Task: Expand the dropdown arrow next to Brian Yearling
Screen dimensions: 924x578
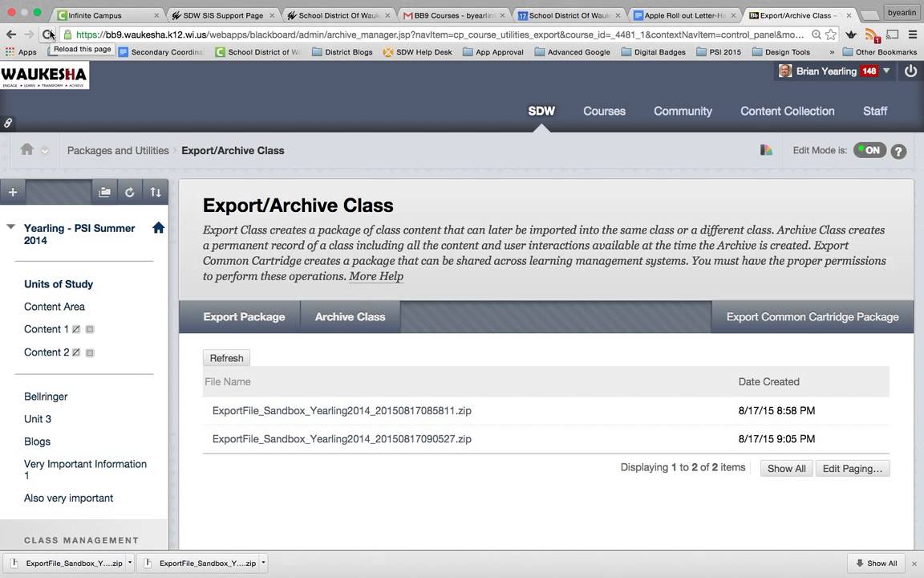Action: [x=886, y=71]
